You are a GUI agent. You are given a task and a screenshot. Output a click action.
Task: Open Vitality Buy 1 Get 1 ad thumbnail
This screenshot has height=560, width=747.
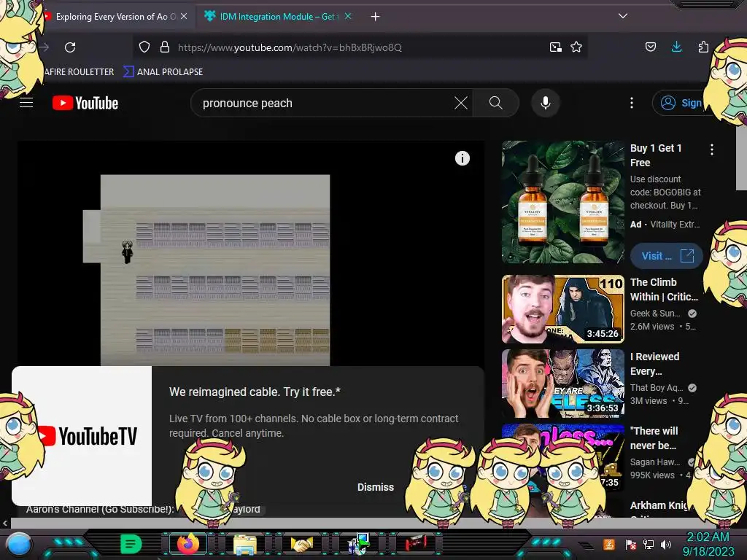coord(562,202)
